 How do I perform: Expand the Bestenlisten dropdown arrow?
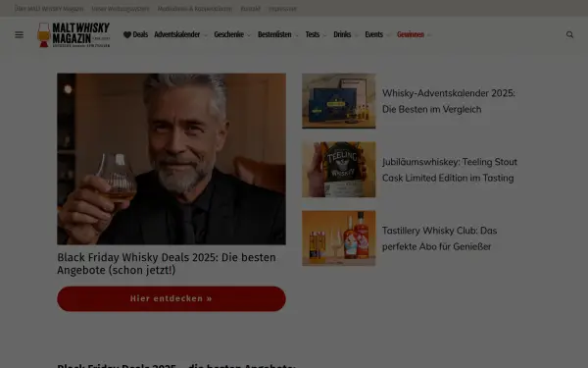pyautogui.click(x=297, y=35)
